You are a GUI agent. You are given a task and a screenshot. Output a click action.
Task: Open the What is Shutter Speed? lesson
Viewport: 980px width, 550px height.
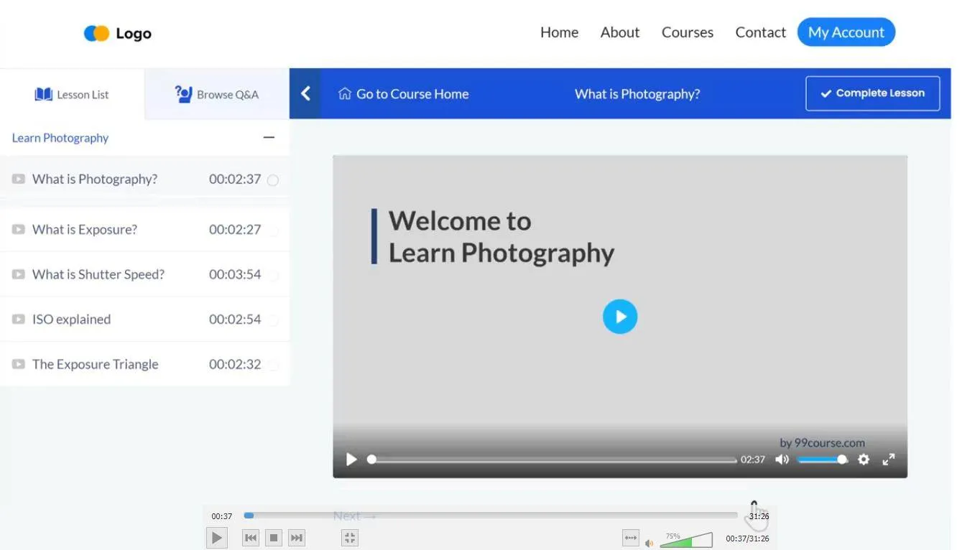[x=98, y=274]
